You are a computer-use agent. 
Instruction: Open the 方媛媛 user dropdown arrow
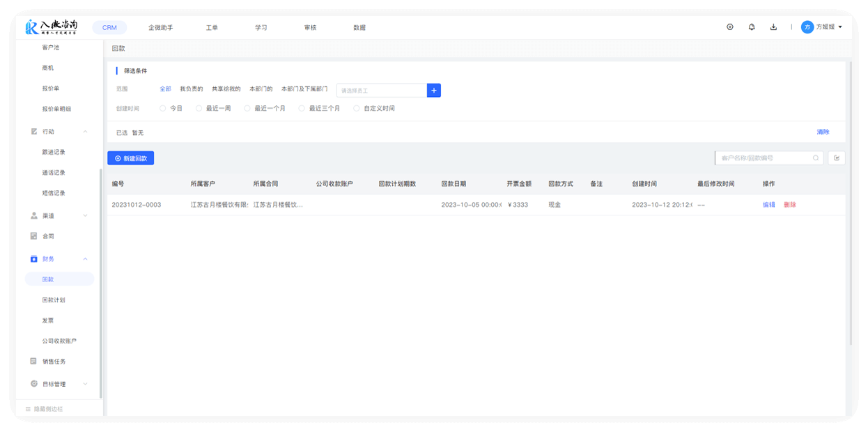click(x=840, y=27)
